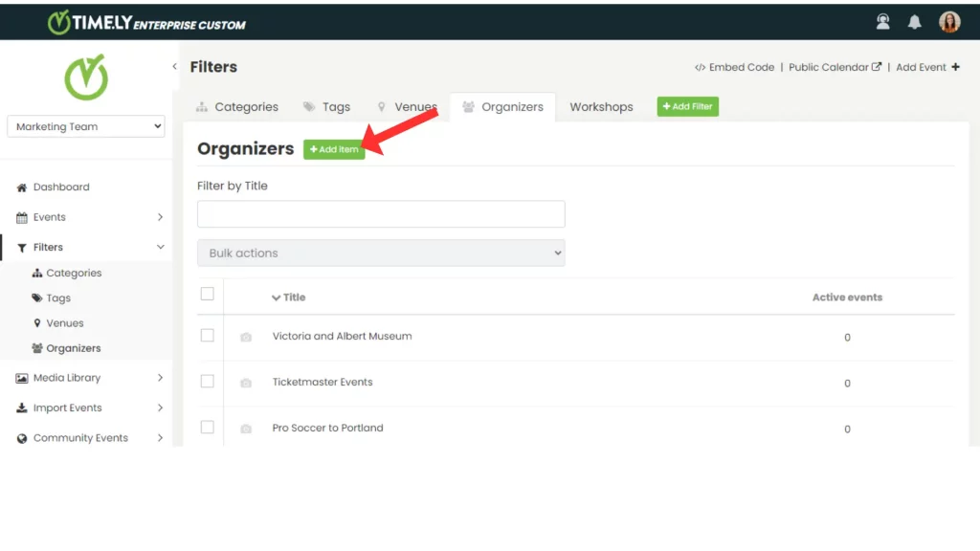Switch to the Venues tab

tap(407, 107)
